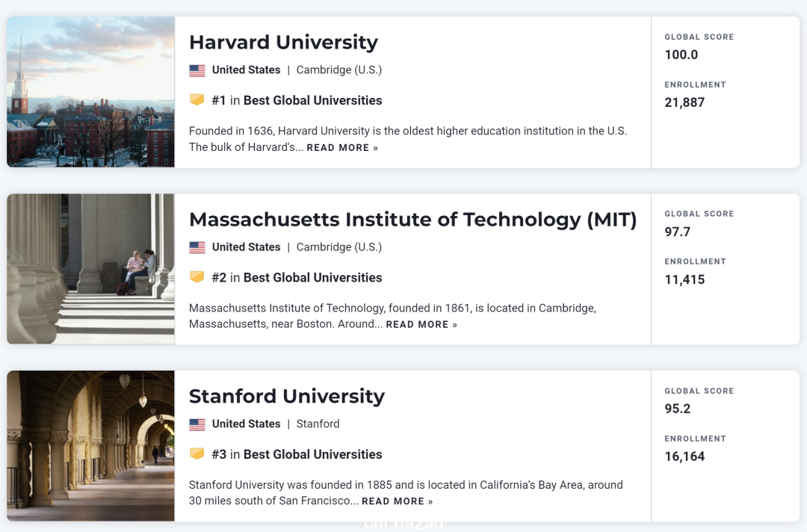Click the US flag icon under Stanford University
This screenshot has width=807, height=532.
tap(197, 424)
